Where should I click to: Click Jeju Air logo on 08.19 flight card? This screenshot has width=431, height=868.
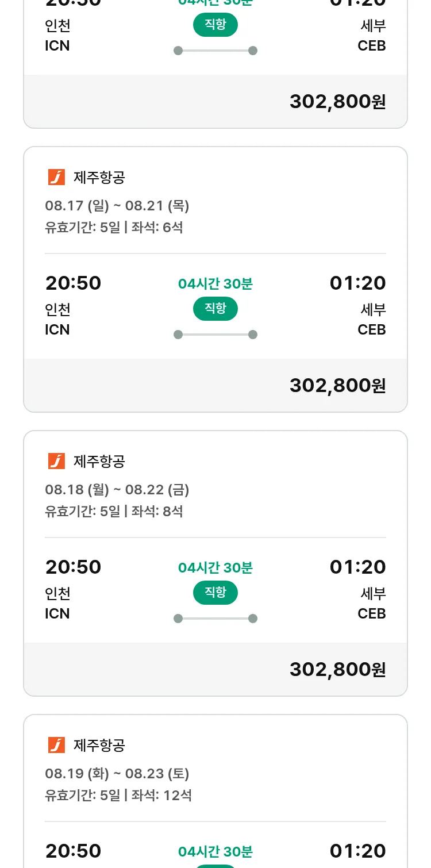pyautogui.click(x=56, y=745)
